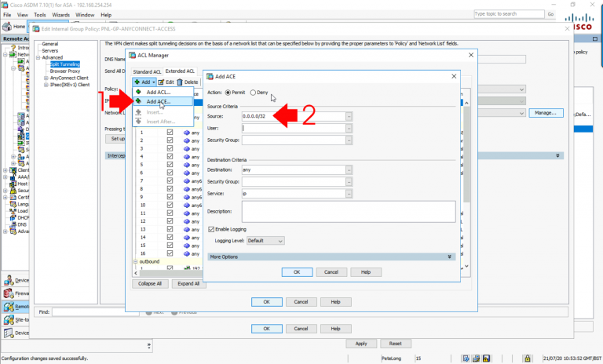Open Device Setup panel icon

coord(9,281)
